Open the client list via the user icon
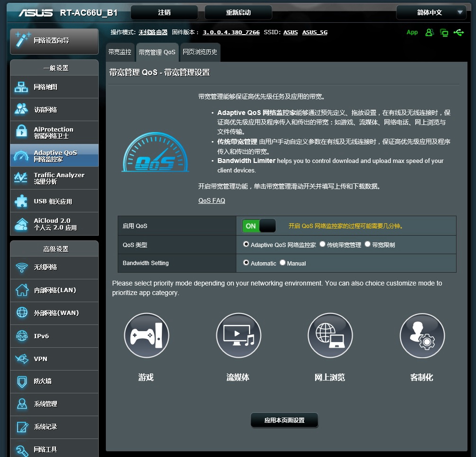Viewport: 476px width, 457px height. (429, 32)
